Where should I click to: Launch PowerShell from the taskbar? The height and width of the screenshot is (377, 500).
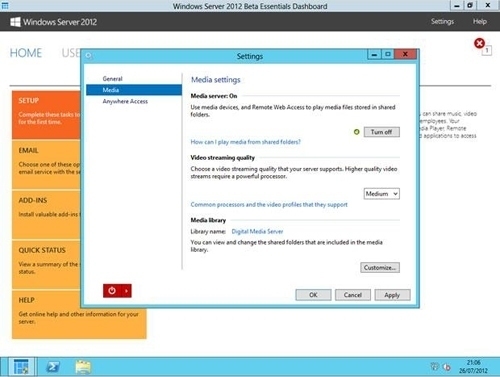pyautogui.click(x=53, y=367)
